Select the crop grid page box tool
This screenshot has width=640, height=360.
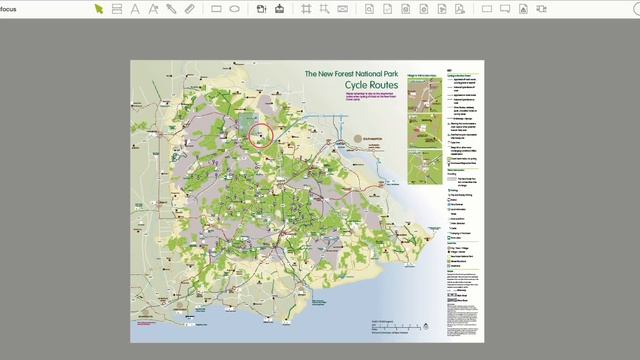306,9
